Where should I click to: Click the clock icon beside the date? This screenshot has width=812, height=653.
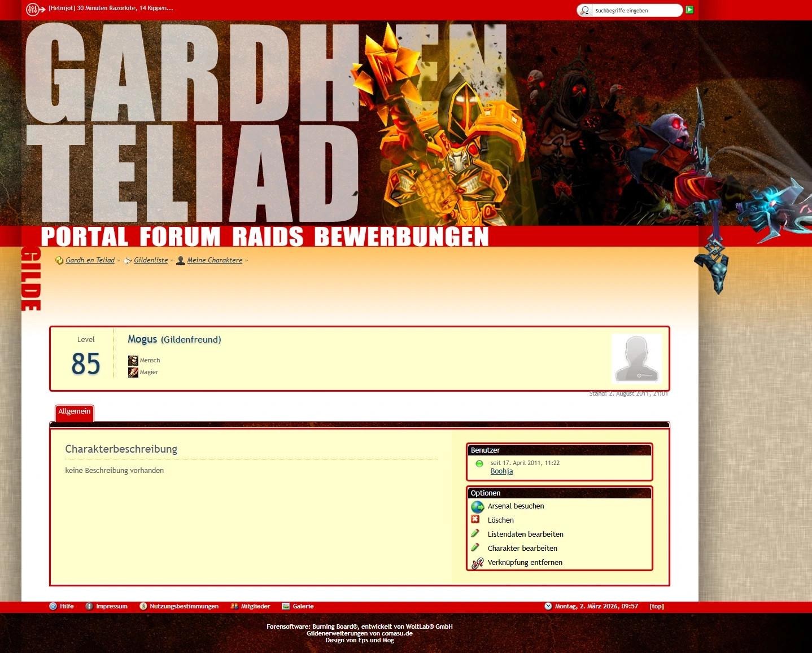[548, 606]
